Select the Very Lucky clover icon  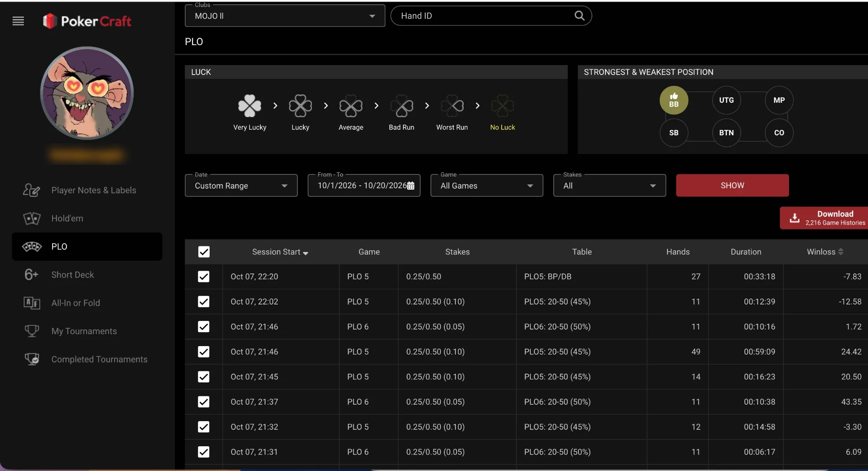point(250,106)
